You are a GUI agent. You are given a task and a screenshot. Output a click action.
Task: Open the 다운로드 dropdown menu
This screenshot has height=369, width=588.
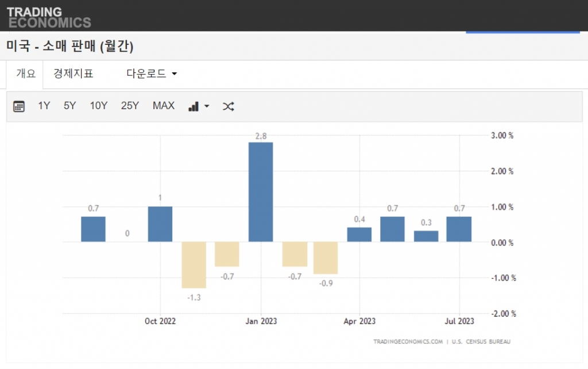(152, 74)
